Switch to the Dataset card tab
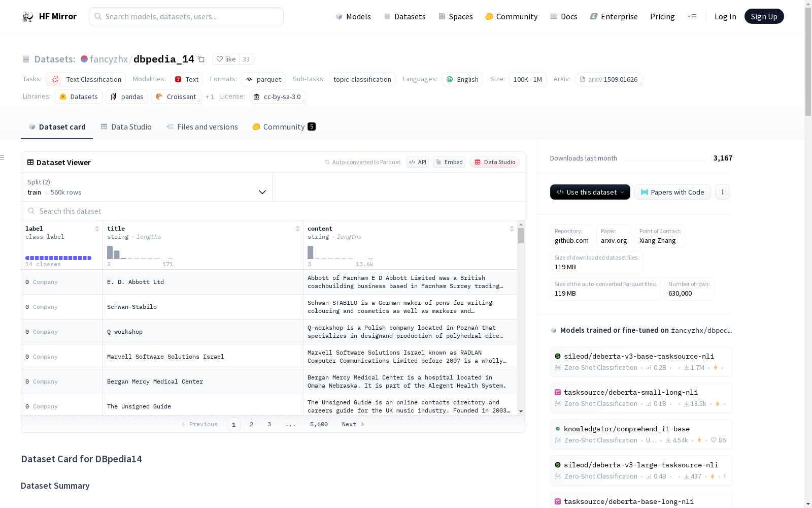Screen dimensions: 812x508 [x=57, y=127]
